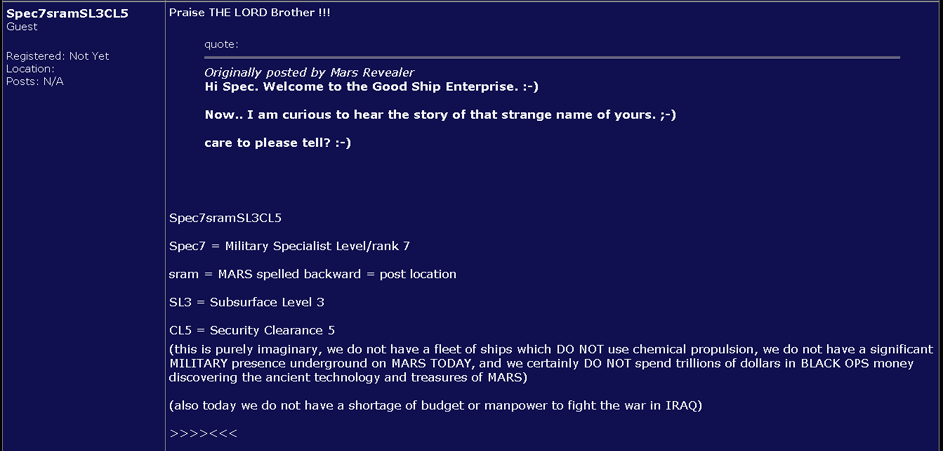943x451 pixels.
Task: Click the Guest label under username
Action: [x=22, y=27]
